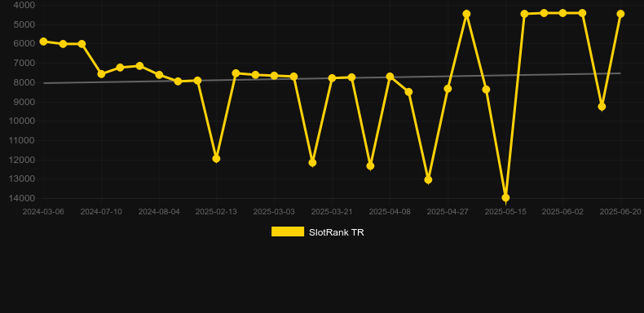Click the x-axis label 2025-04-08
This screenshot has height=313, width=644.
(390, 212)
